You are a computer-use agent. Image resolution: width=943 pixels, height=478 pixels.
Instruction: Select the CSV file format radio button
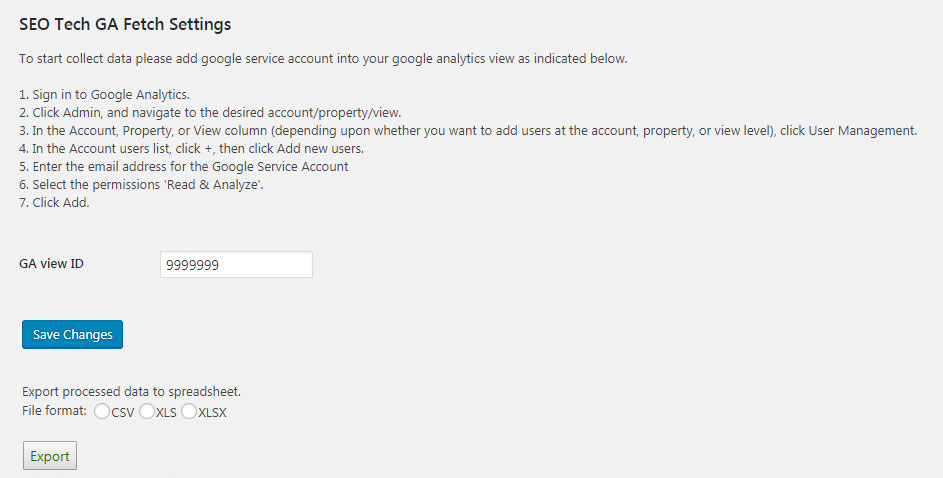point(102,412)
